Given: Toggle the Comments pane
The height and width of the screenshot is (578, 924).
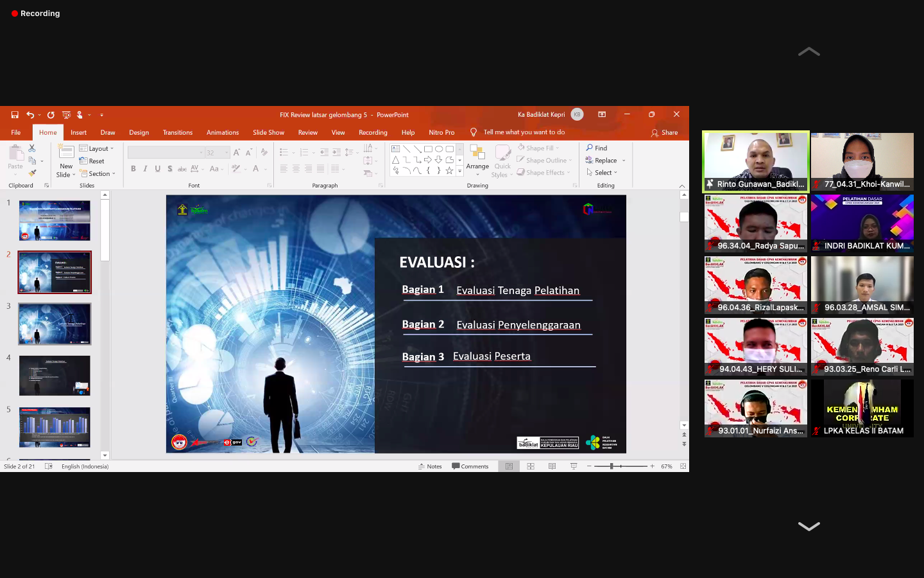Looking at the screenshot, I should (470, 466).
